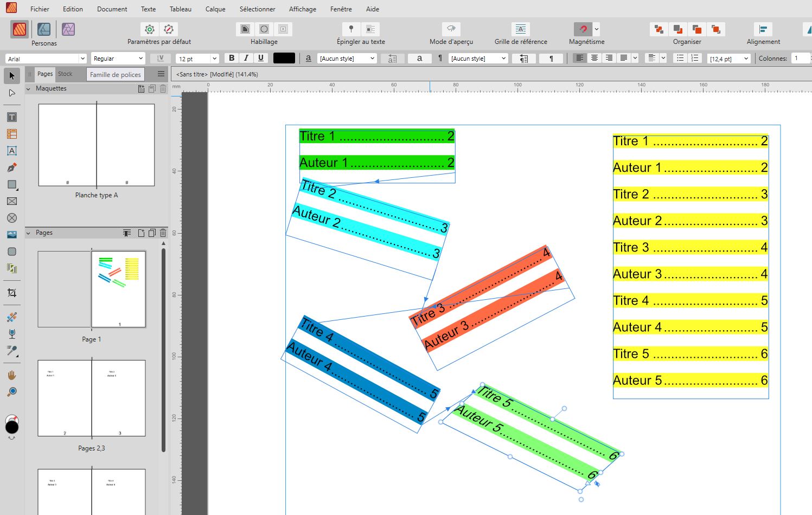Open the Document menu

tap(112, 9)
